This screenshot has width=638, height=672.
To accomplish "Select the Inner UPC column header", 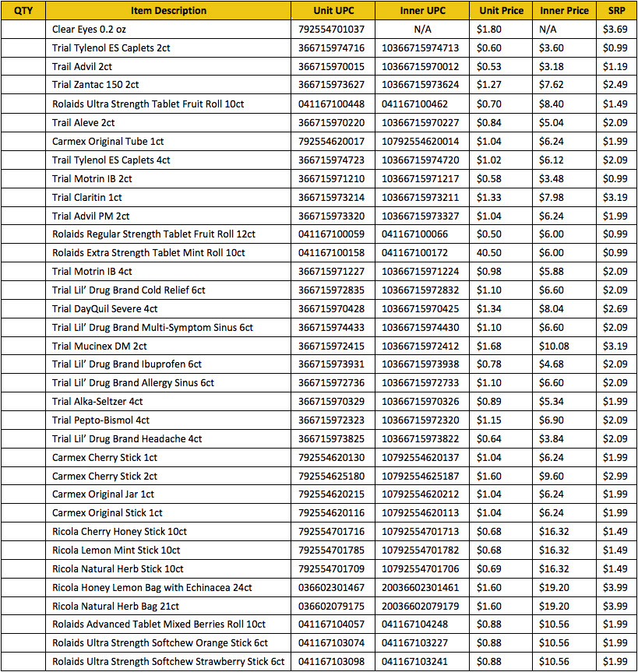I will (423, 11).
